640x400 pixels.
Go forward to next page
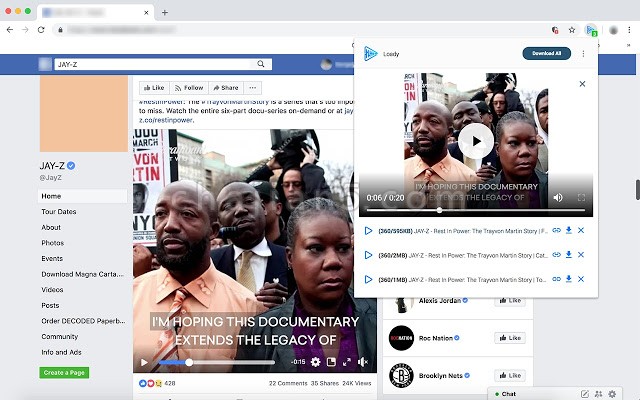[x=25, y=30]
